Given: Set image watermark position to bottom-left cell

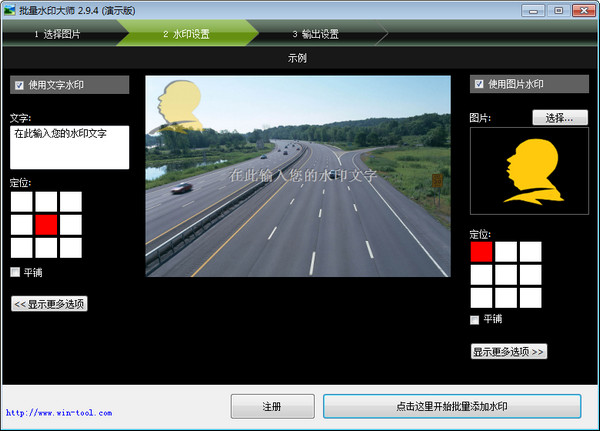Looking at the screenshot, I should coord(481,297).
